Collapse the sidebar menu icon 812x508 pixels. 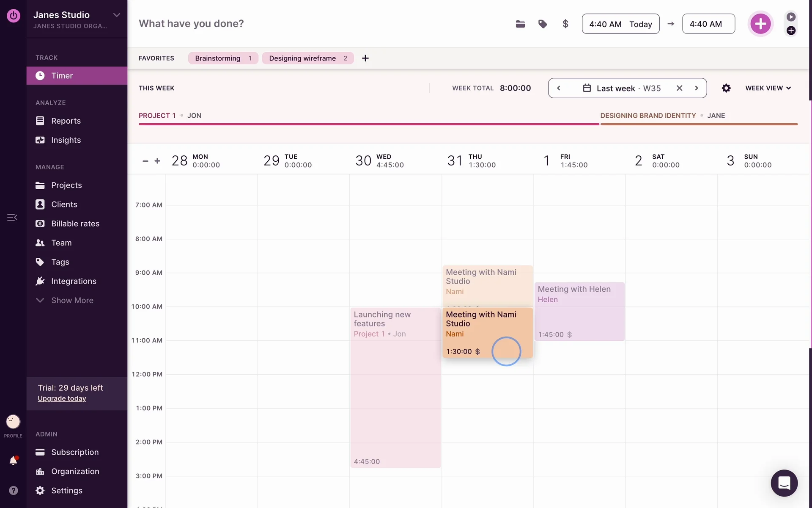tap(12, 217)
